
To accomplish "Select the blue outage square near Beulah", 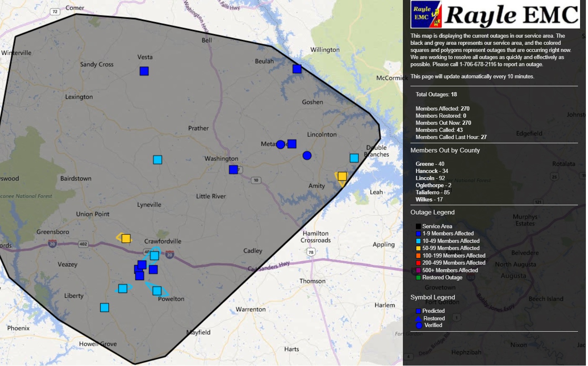I will [297, 69].
